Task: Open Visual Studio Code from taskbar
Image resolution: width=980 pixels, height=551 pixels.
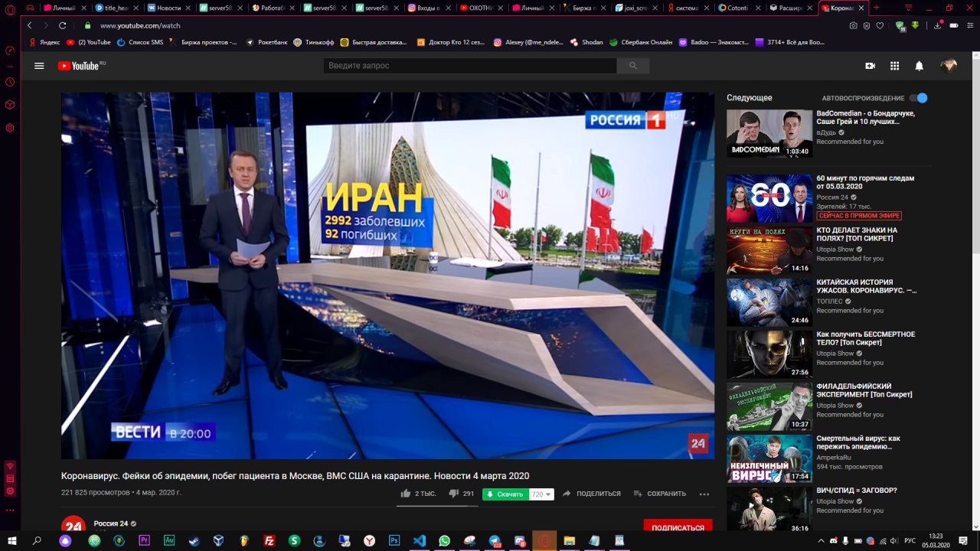Action: (420, 540)
